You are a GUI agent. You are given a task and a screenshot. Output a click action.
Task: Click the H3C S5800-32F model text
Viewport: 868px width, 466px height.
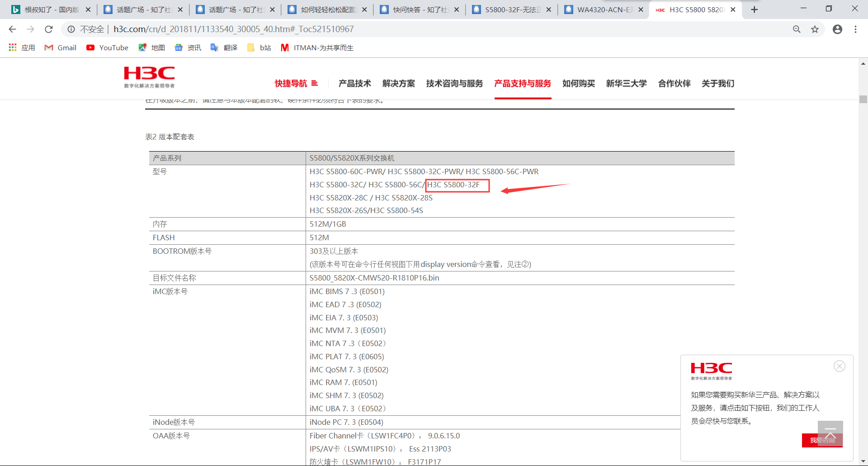pos(453,185)
